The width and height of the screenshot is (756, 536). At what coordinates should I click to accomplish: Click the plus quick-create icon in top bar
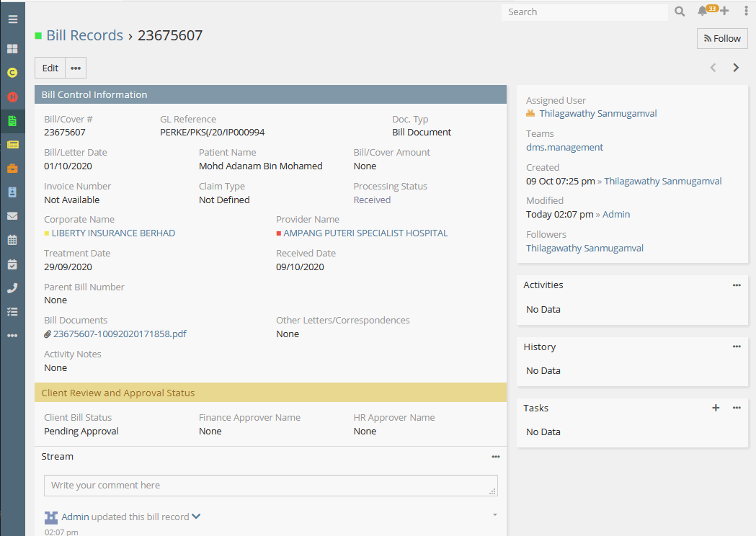click(724, 12)
